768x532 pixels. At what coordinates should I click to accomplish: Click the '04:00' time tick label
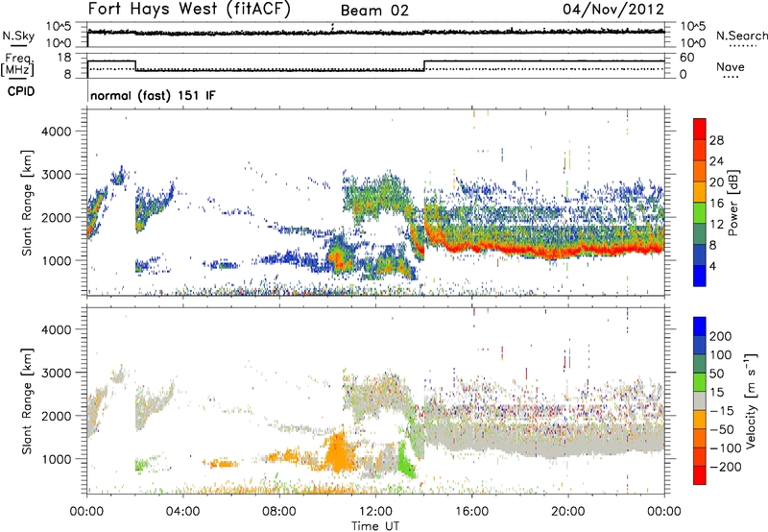182,512
